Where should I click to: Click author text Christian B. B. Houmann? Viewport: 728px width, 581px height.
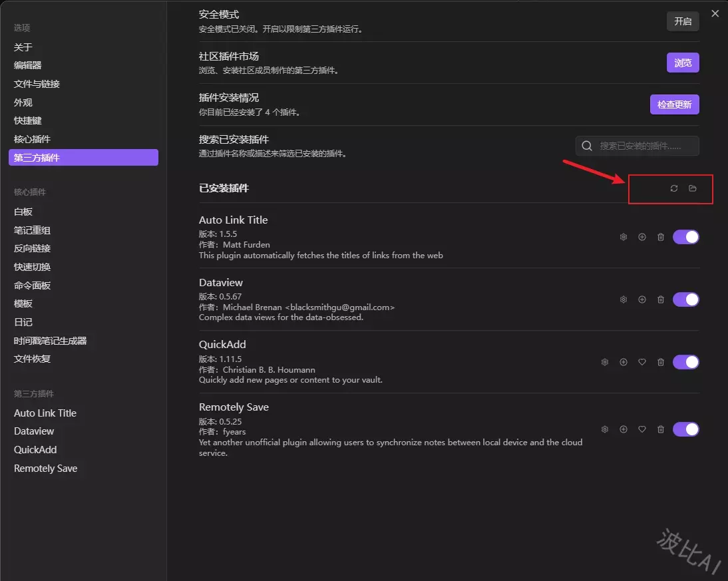click(x=269, y=369)
